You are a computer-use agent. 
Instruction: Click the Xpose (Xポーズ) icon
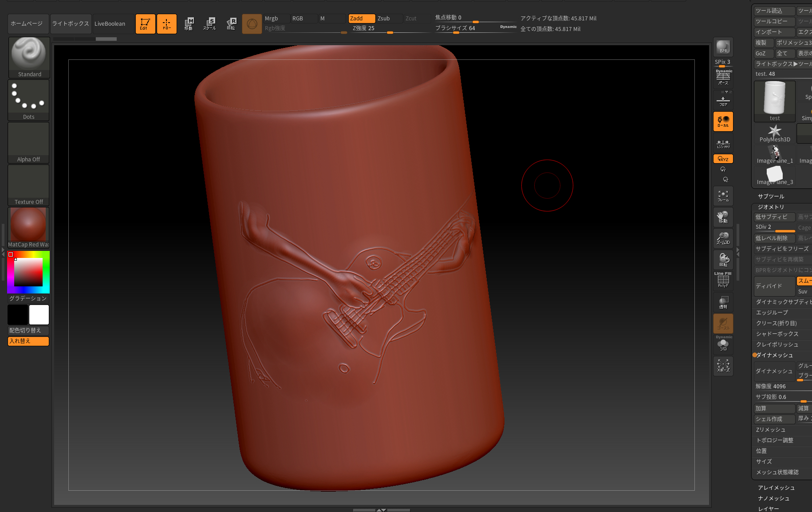723,366
